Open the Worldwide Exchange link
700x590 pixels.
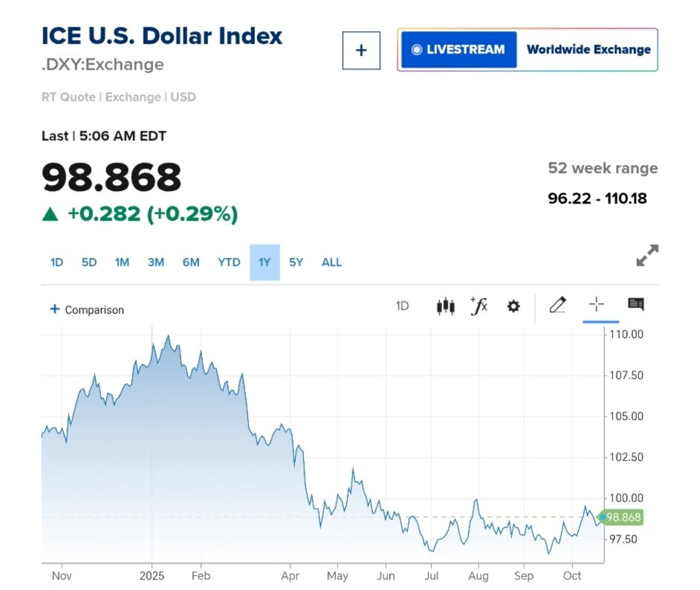(589, 50)
